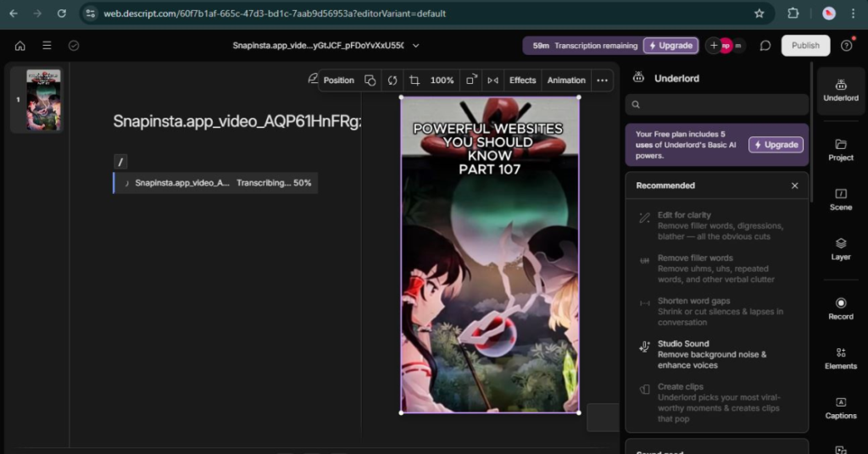This screenshot has height=454, width=868.
Task: Choose Shorten word gaps action
Action: click(x=716, y=312)
